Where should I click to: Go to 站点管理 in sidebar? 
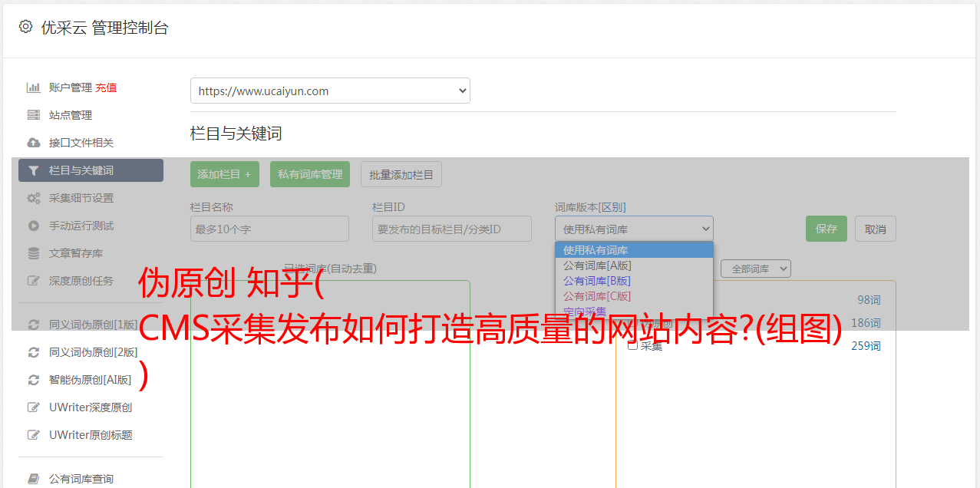point(71,115)
